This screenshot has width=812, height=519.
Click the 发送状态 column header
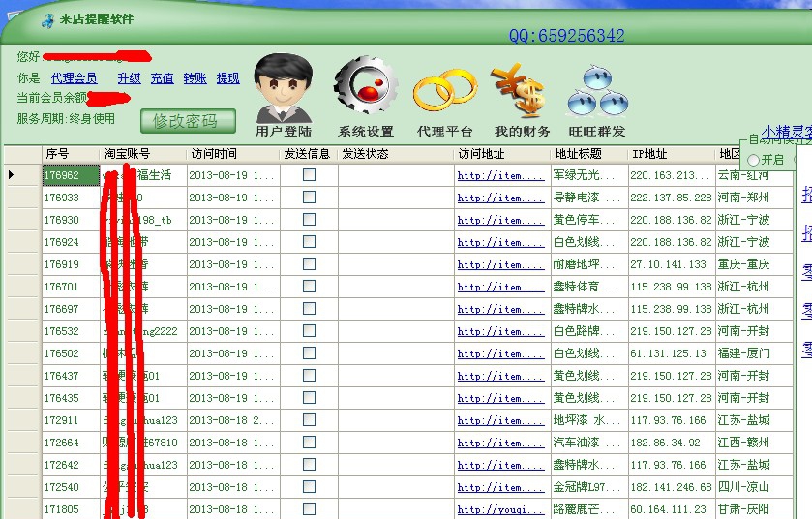click(396, 154)
